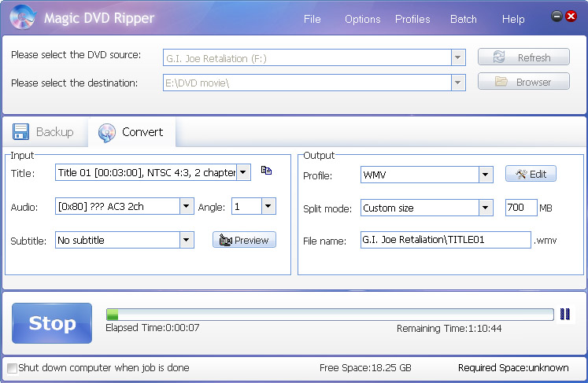Click the conversion progress bar
Image resolution: width=588 pixels, height=383 pixels.
[x=330, y=315]
